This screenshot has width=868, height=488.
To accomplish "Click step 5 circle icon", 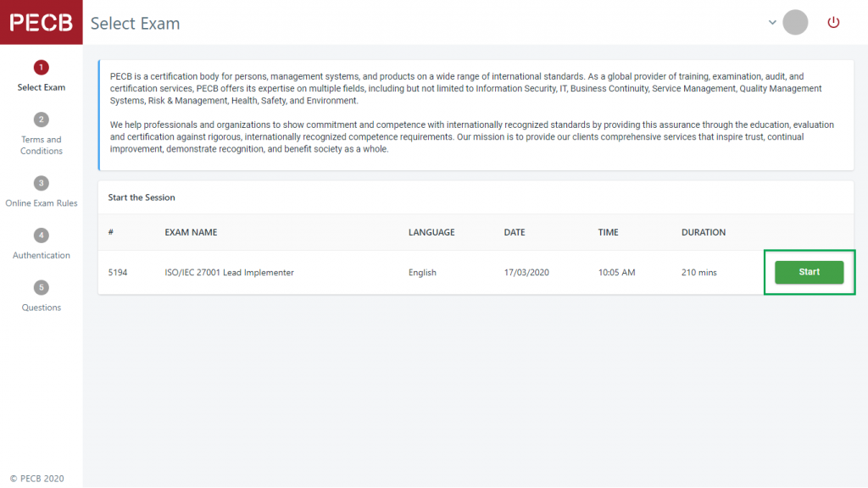I will [x=41, y=287].
